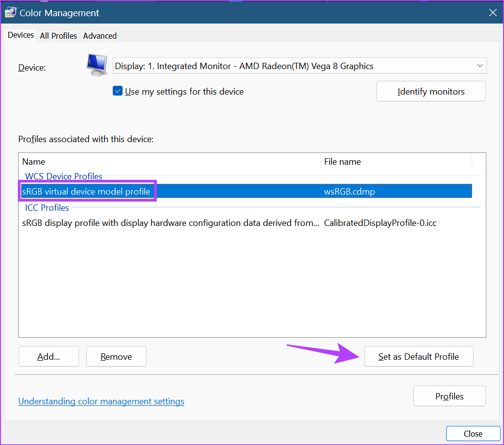The image size is (504, 445).
Task: Click the WCS Device Profiles group header
Action: pyautogui.click(x=64, y=176)
